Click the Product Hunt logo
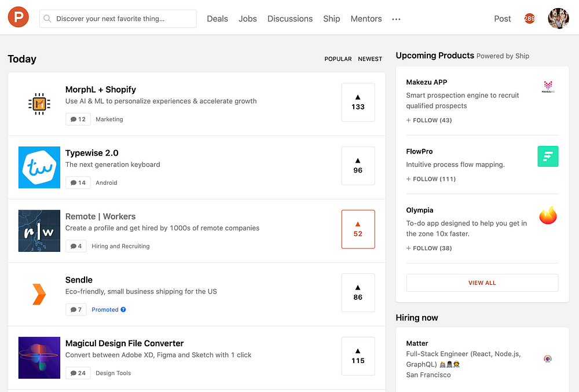 (x=18, y=18)
